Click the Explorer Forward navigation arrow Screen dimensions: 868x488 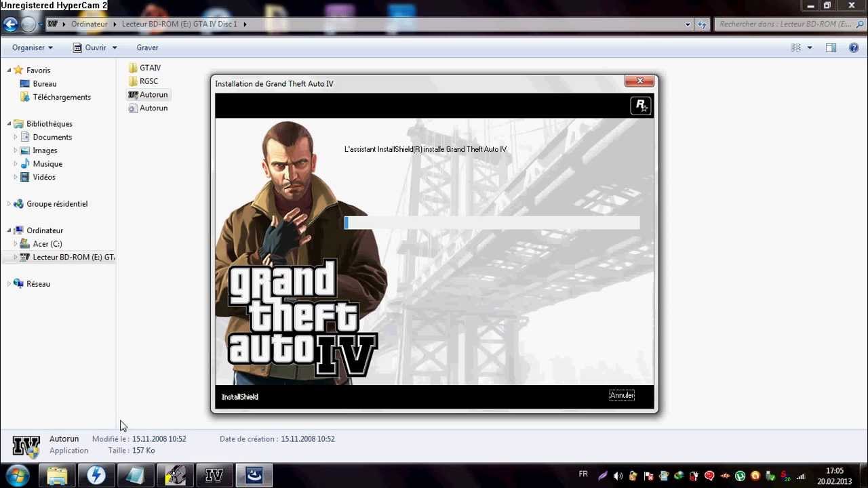pyautogui.click(x=28, y=24)
